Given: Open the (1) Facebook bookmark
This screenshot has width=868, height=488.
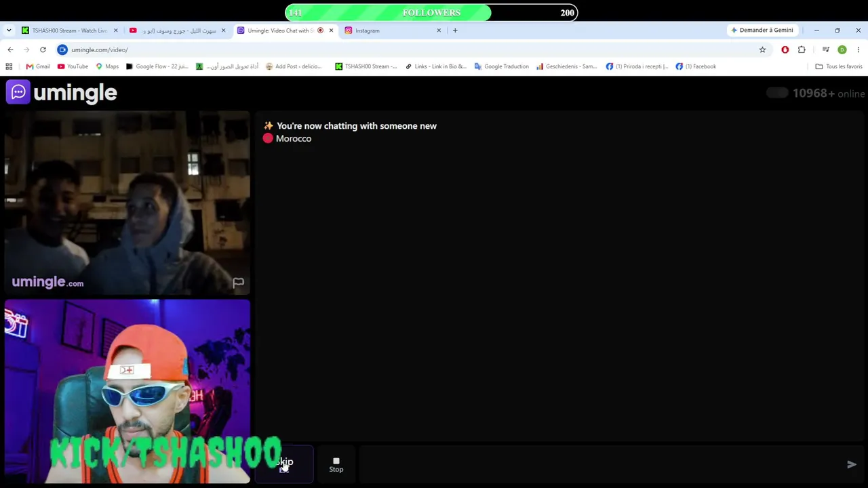Looking at the screenshot, I should click(696, 66).
